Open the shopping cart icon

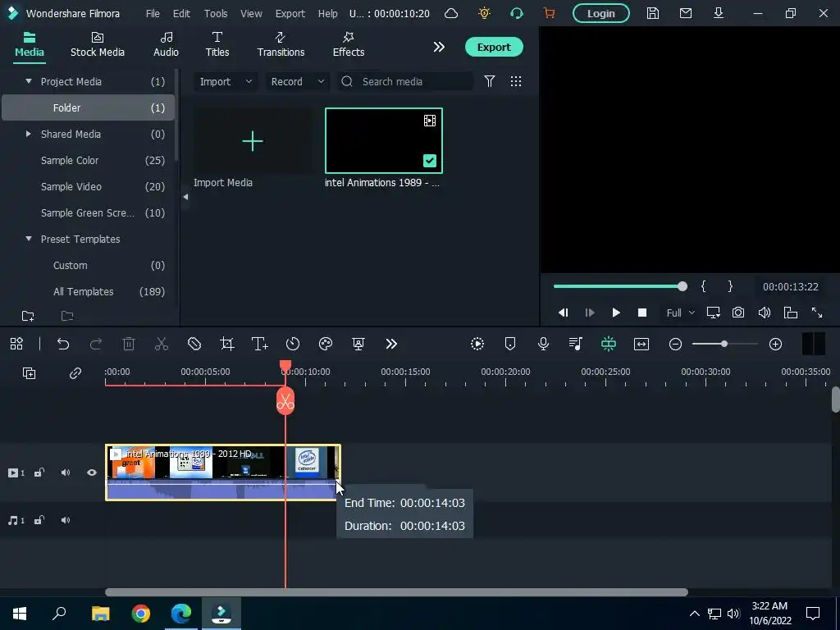[549, 13]
